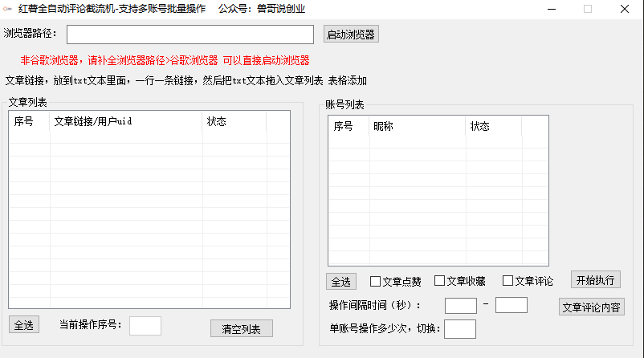Click the red browser path hint text
Viewport: 644px width, 358px height.
pyautogui.click(x=165, y=61)
